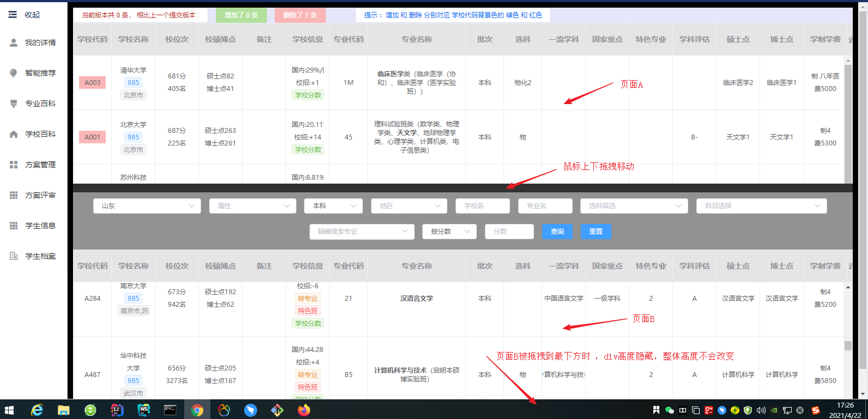Focus the 学校名 input field
Image resolution: width=868 pixels, height=419 pixels.
coord(483,206)
